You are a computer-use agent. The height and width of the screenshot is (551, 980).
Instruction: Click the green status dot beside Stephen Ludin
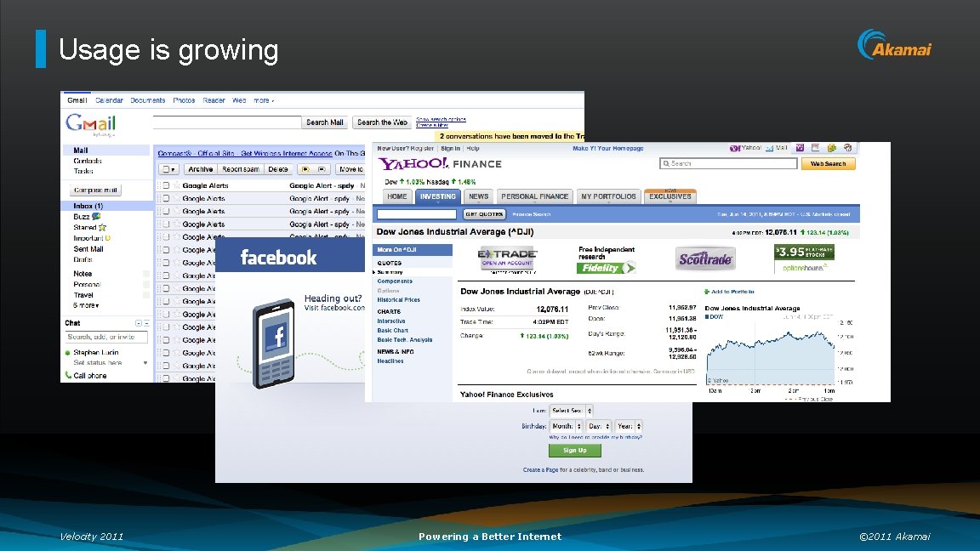(x=67, y=352)
